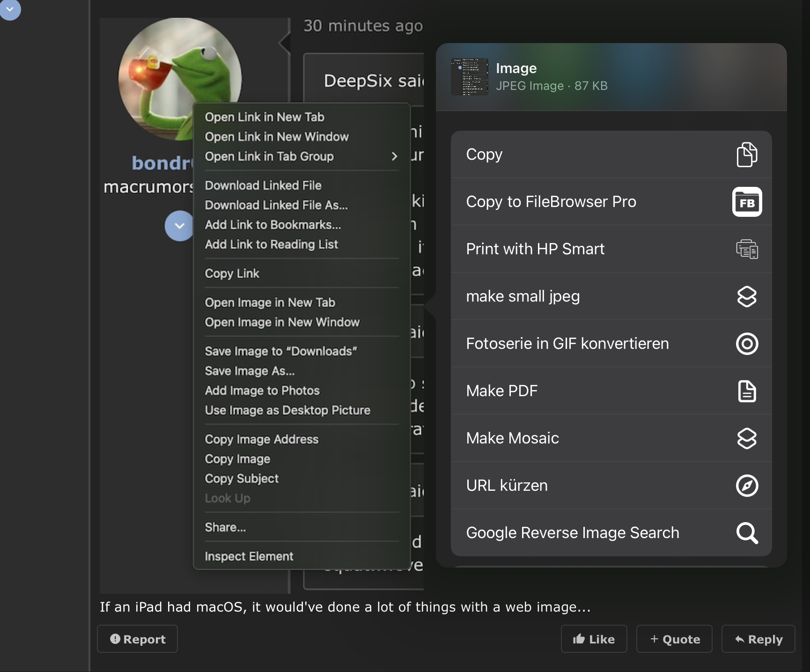Click the Fotoserie in GIF konvertieren icon
Image resolution: width=810 pixels, height=672 pixels.
747,344
